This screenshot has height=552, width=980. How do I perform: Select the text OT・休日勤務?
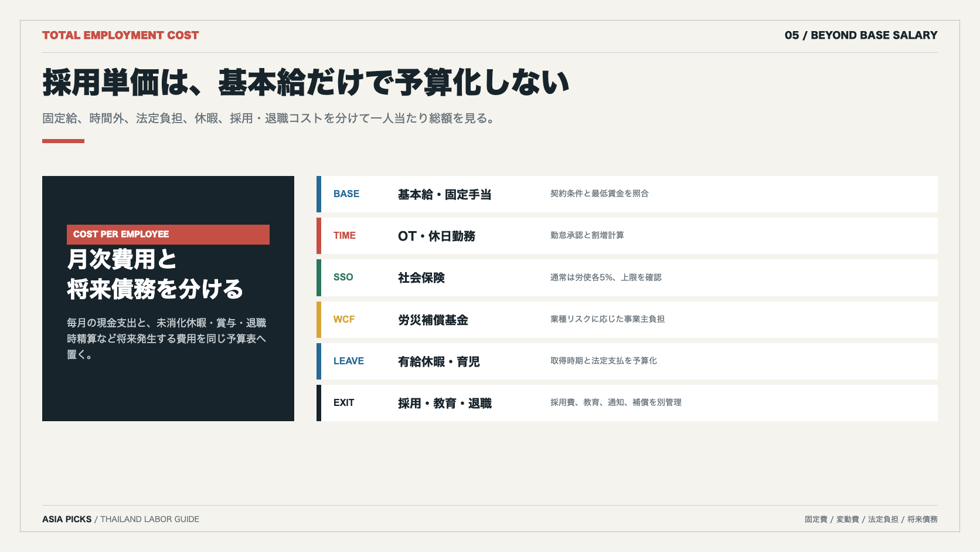point(436,236)
